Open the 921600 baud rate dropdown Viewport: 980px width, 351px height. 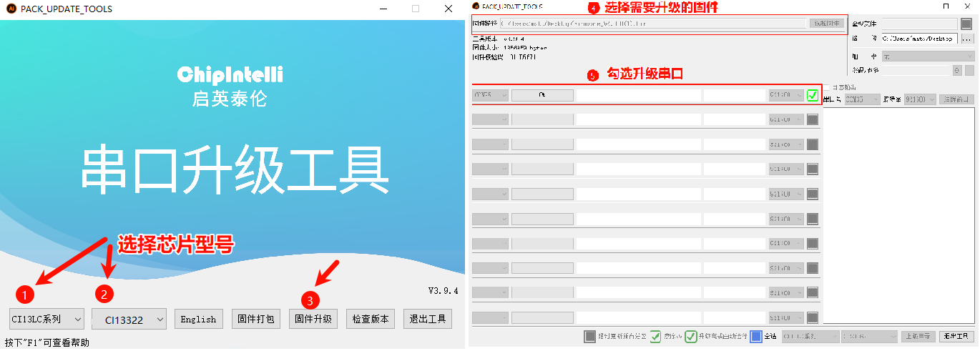point(920,99)
